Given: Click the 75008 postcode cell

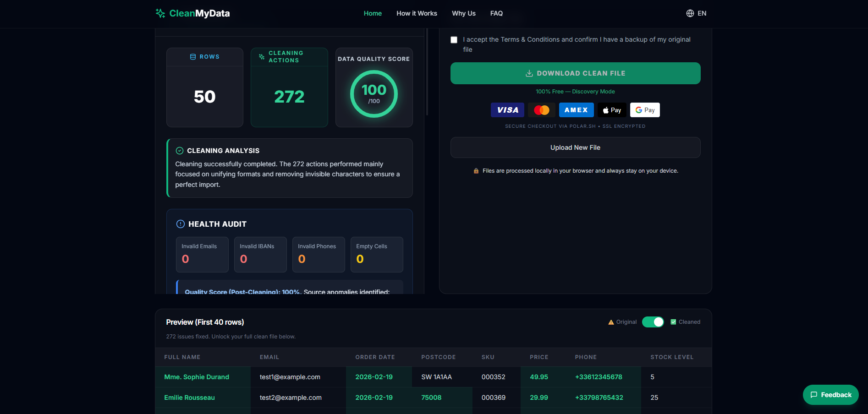Looking at the screenshot, I should coord(442,398).
